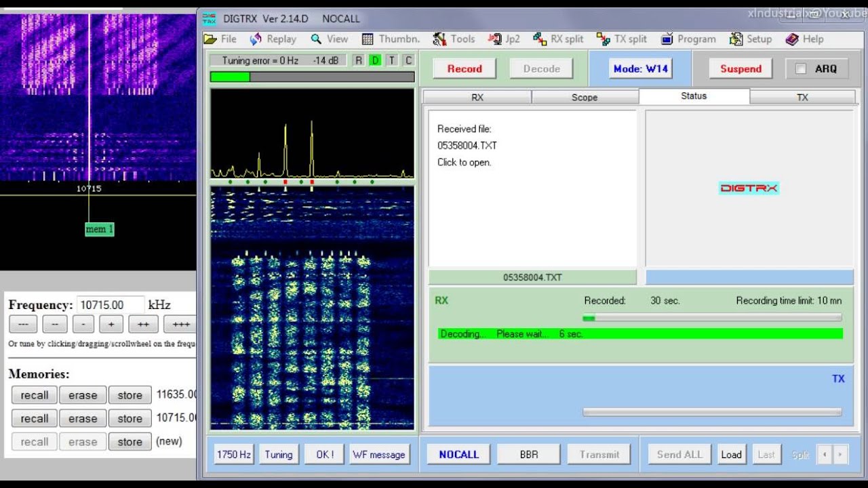Click the View magnifier icon

[x=316, y=39]
